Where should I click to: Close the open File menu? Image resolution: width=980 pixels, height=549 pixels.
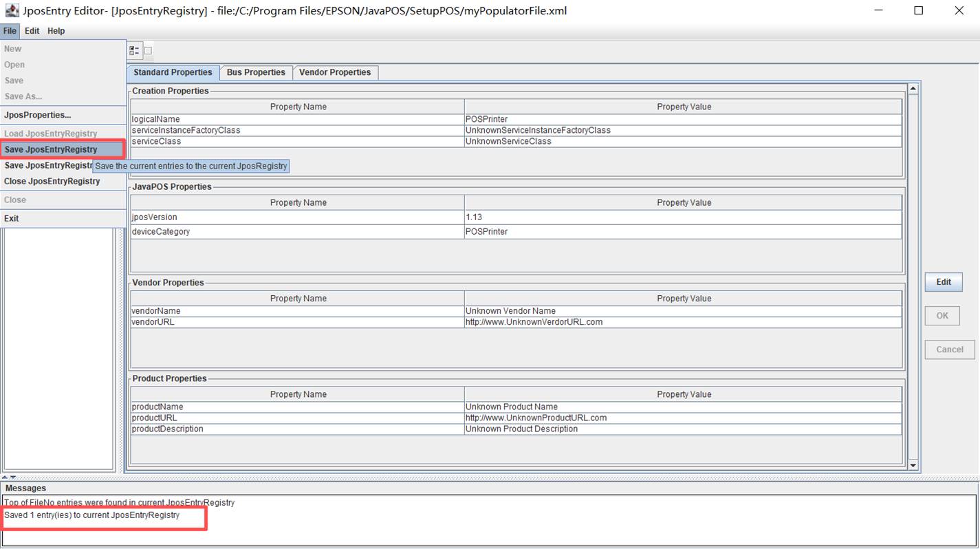point(10,31)
